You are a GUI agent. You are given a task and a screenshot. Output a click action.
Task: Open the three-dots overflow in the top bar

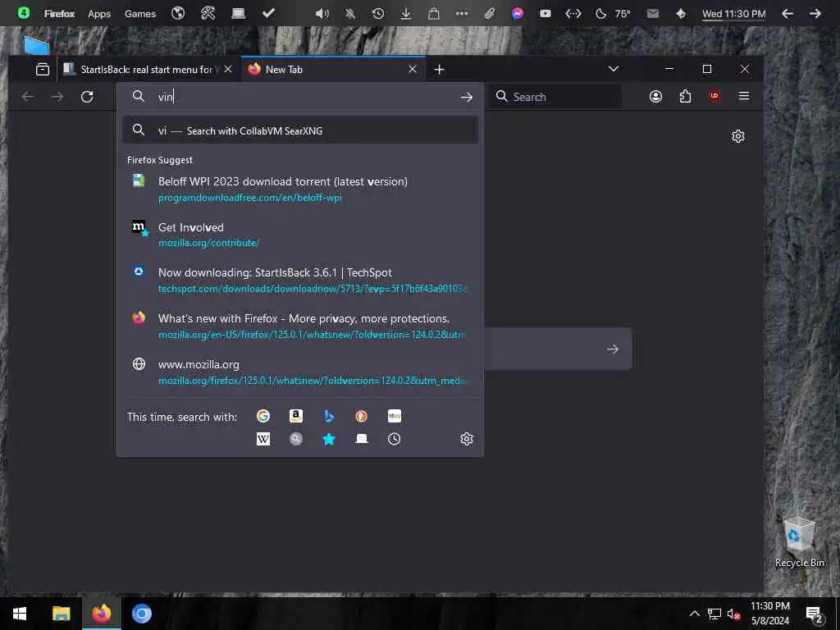[x=462, y=13]
